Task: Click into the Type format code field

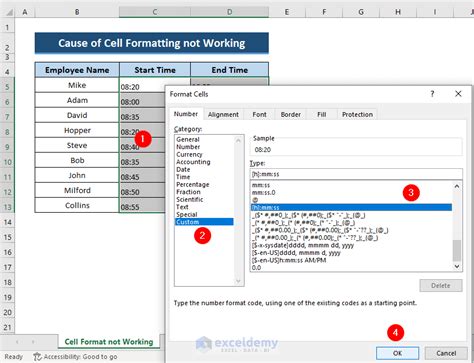Action: pos(356,174)
